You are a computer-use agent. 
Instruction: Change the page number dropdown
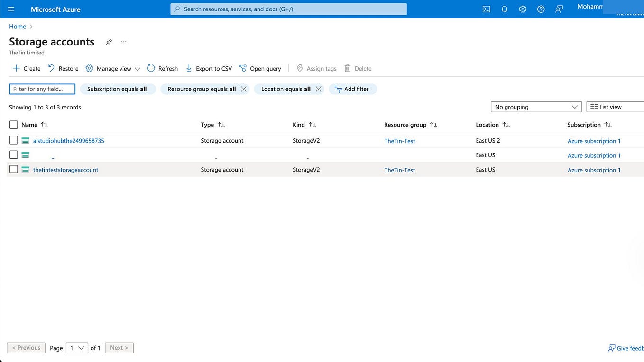point(76,348)
